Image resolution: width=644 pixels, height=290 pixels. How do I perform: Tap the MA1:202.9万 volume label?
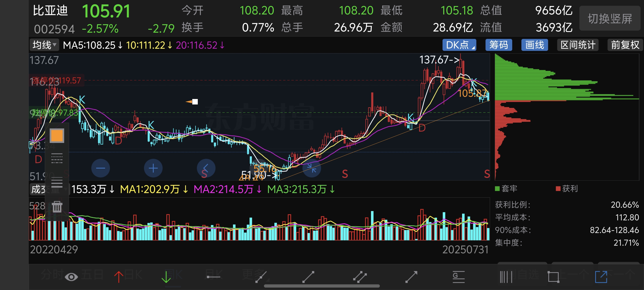point(154,189)
